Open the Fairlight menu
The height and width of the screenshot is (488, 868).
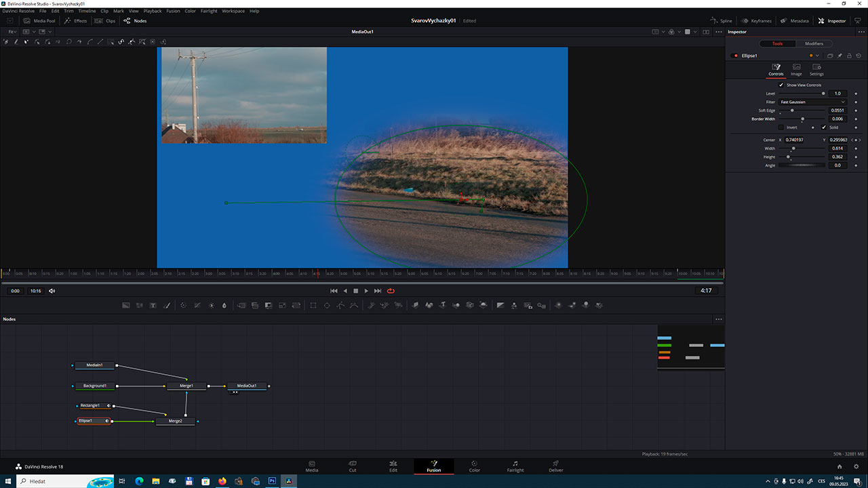(x=209, y=11)
